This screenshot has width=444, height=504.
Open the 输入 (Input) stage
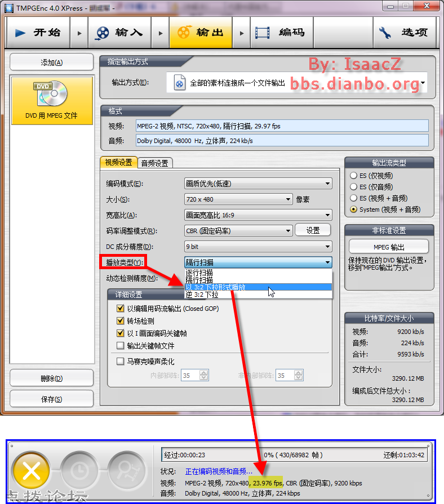(119, 33)
